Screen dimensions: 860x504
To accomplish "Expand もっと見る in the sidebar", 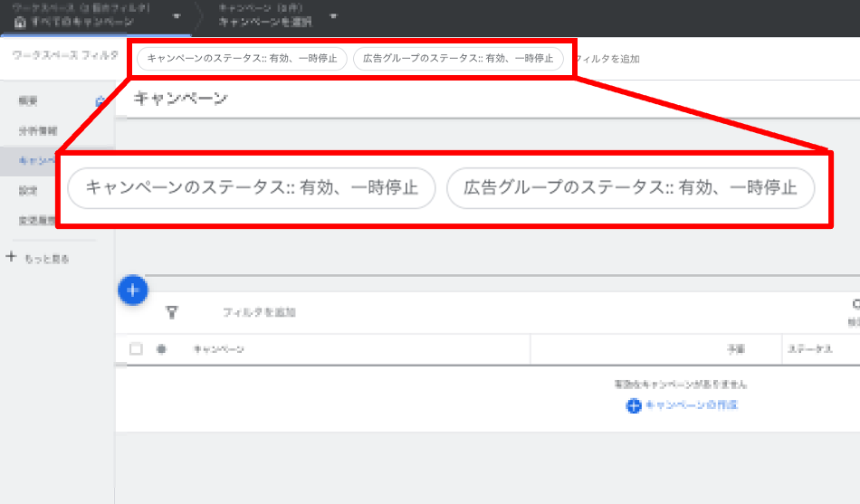I will pyautogui.click(x=46, y=259).
